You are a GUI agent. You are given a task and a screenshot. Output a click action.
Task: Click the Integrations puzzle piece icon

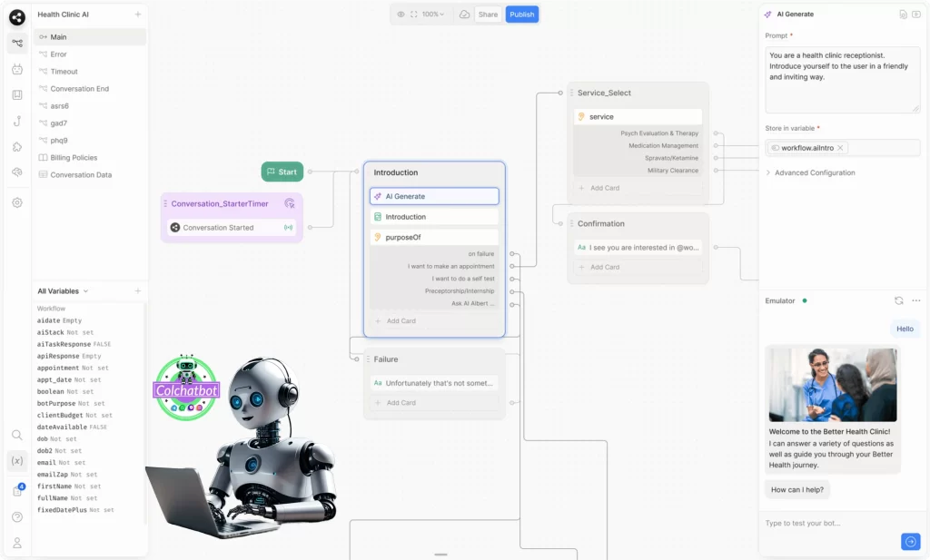click(x=16, y=146)
